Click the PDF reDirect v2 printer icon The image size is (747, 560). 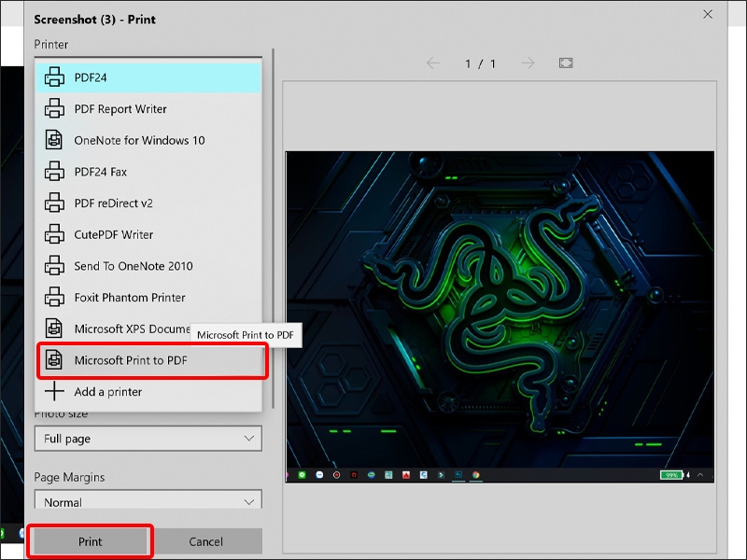54,203
